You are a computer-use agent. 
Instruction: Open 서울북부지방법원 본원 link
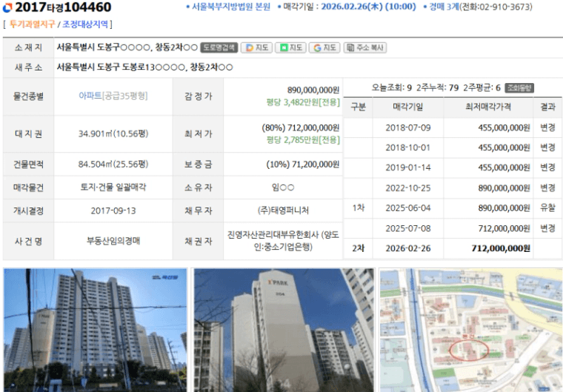click(x=230, y=7)
